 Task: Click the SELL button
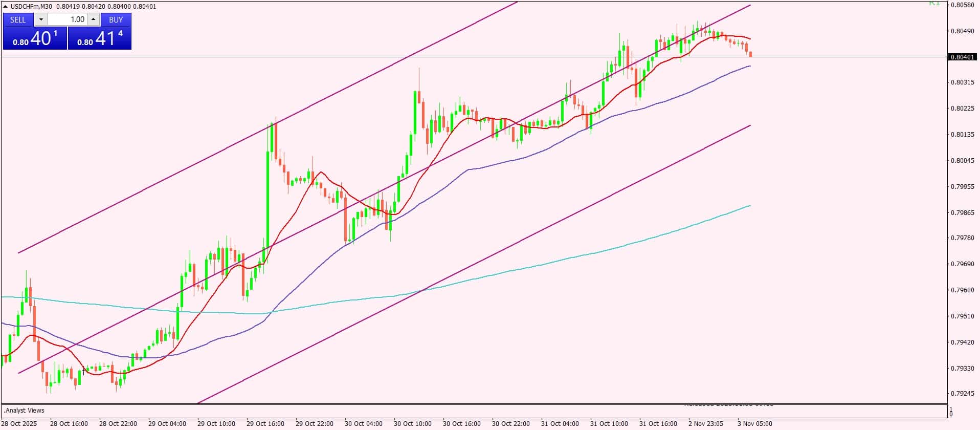pyautogui.click(x=18, y=19)
